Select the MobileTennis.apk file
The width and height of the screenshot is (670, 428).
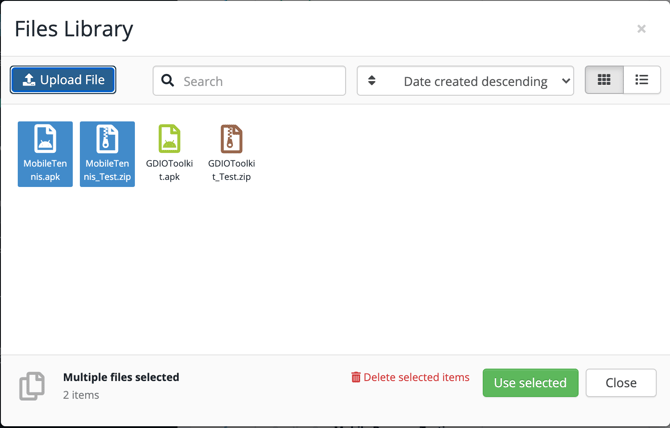(x=45, y=154)
